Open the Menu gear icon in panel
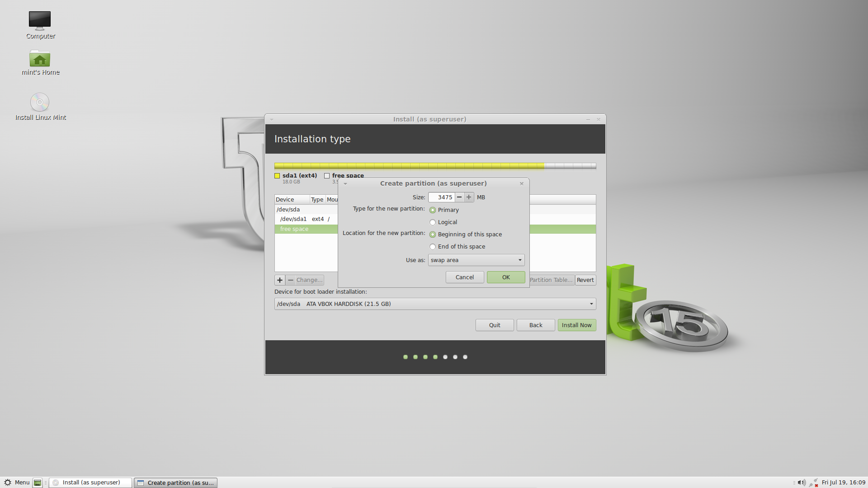 [x=8, y=483]
